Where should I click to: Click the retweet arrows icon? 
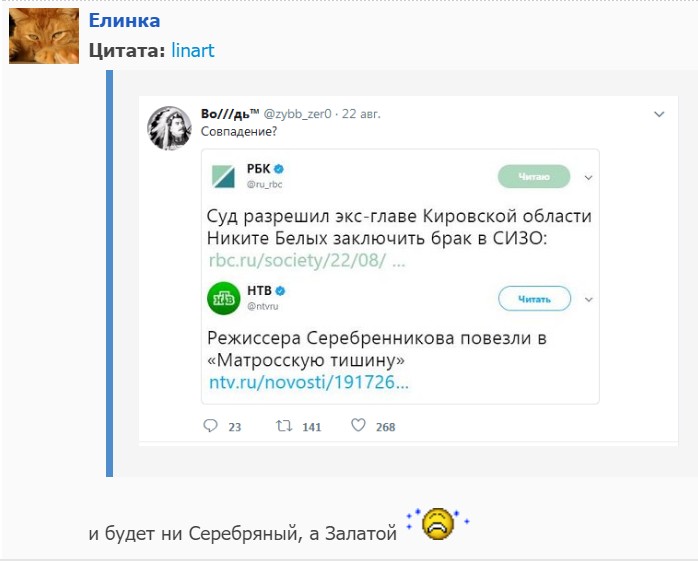(284, 426)
